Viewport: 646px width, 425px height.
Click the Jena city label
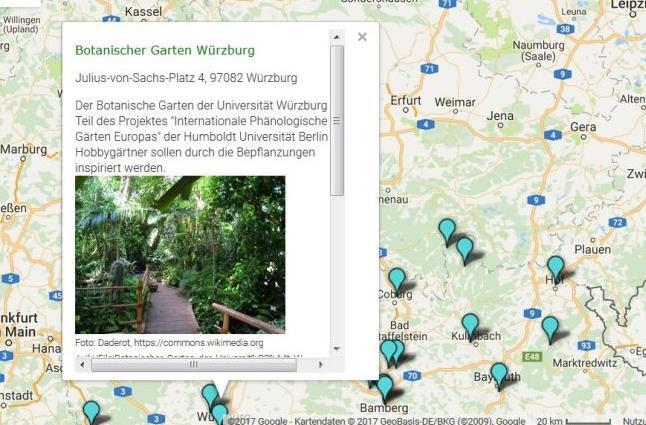click(x=500, y=116)
